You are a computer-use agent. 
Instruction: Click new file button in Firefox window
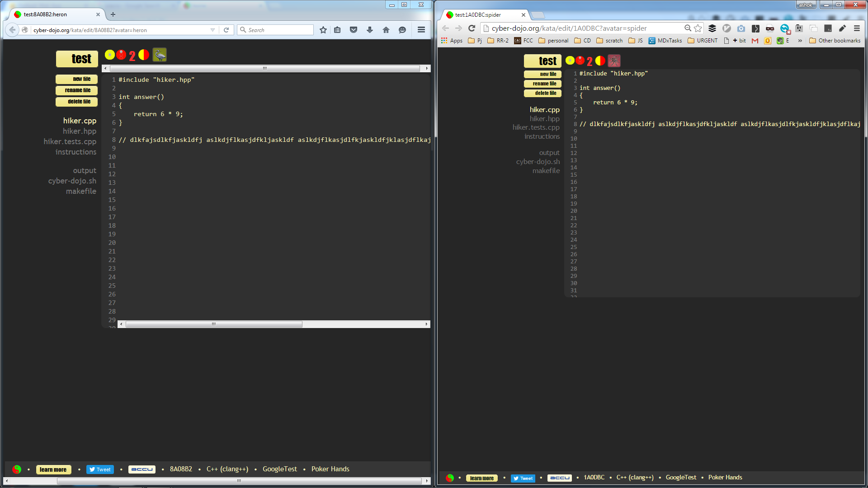[x=76, y=79]
